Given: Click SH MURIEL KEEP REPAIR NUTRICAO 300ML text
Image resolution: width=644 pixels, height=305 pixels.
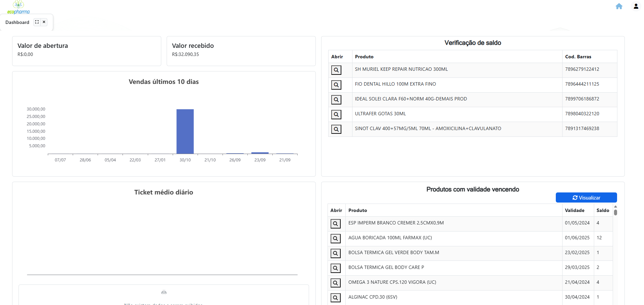Looking at the screenshot, I should (401, 69).
